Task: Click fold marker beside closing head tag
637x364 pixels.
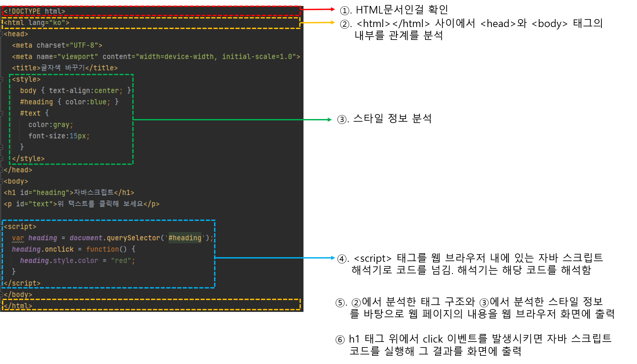Action: coord(2,170)
